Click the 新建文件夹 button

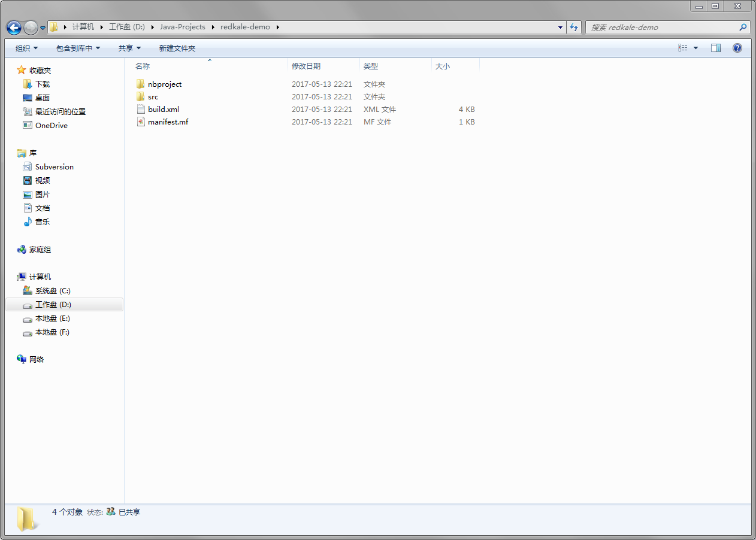pos(177,48)
